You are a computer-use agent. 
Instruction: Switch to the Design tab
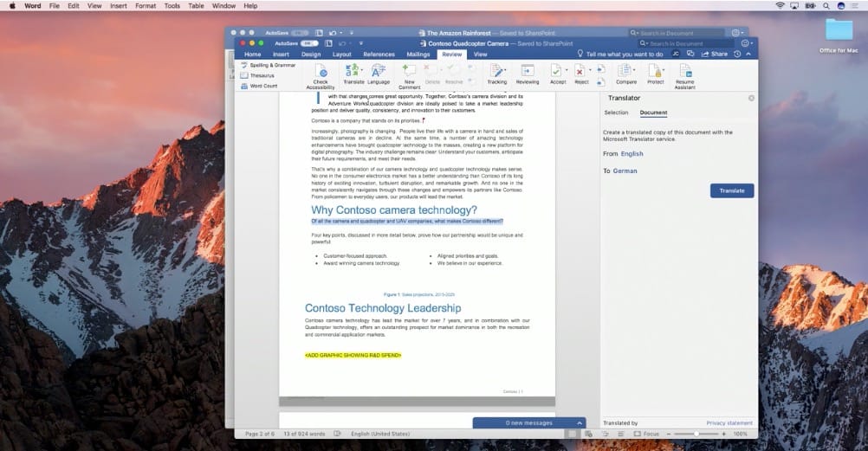(311, 55)
